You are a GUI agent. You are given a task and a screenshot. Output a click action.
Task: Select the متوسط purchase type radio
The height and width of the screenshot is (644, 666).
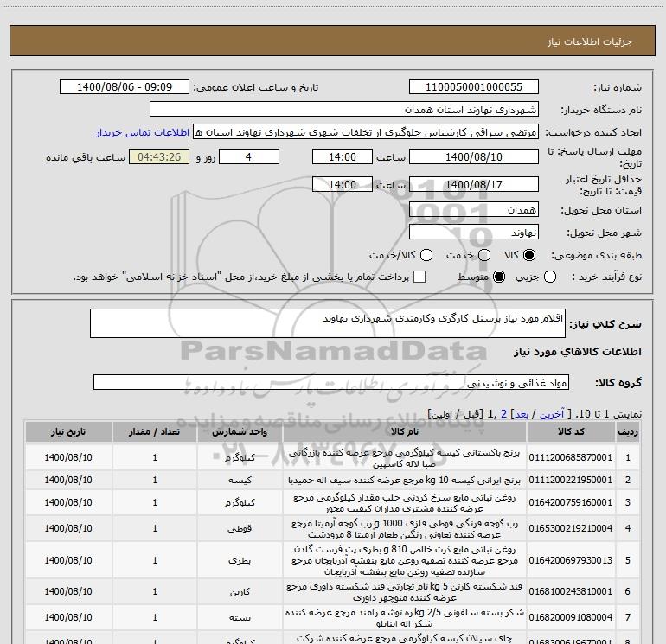499,277
